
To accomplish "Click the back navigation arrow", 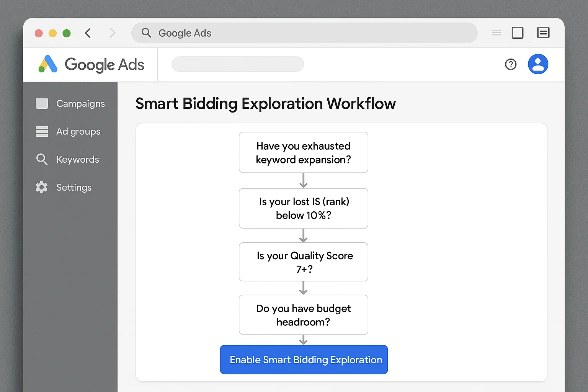I will [88, 33].
